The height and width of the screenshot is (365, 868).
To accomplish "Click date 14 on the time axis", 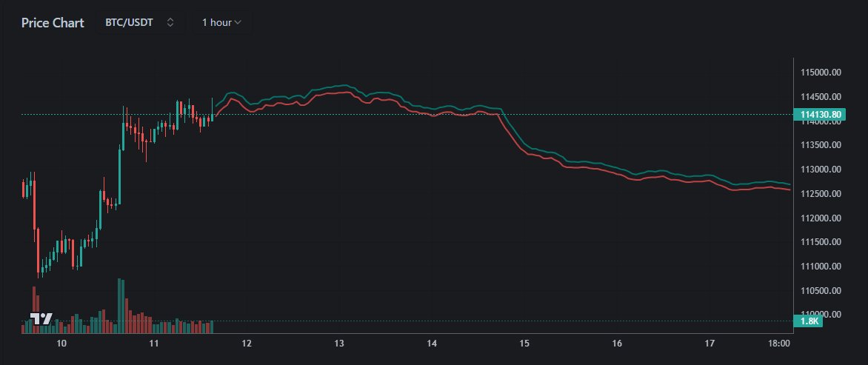I will point(432,344).
